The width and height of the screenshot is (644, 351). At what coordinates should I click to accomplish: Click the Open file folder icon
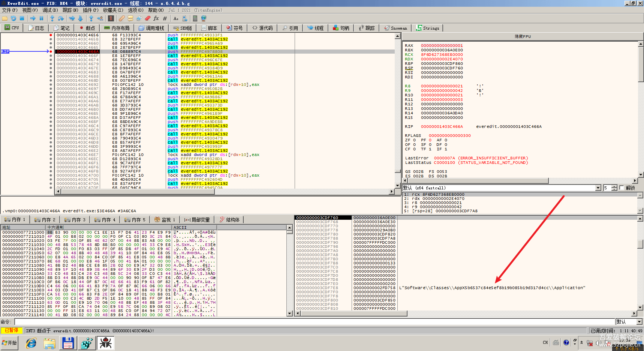tap(5, 18)
